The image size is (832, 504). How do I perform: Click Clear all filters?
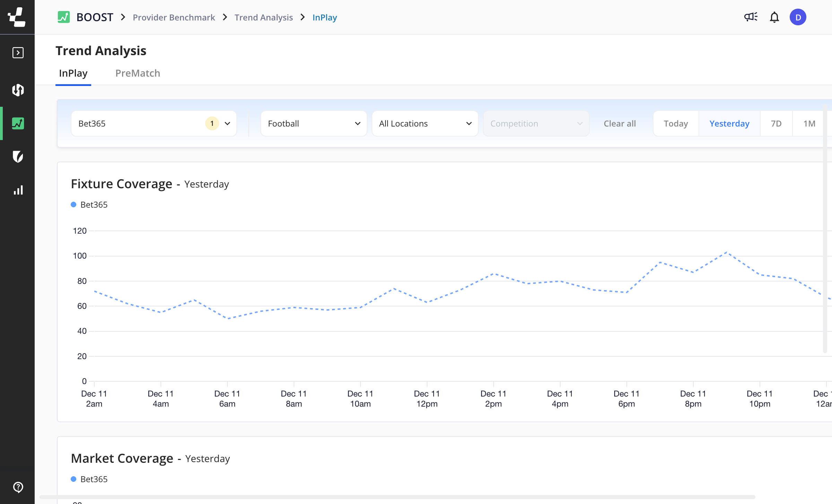click(x=619, y=124)
